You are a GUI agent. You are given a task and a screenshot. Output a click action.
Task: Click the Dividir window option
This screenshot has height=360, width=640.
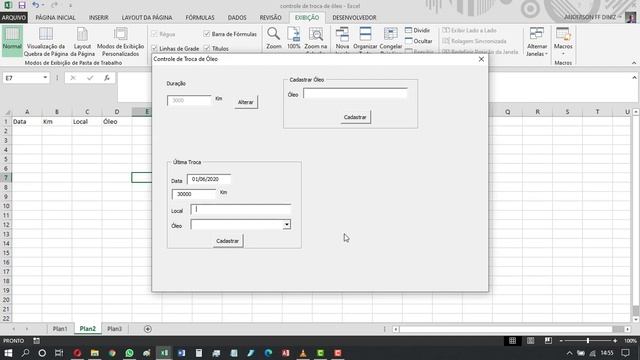[x=418, y=31]
